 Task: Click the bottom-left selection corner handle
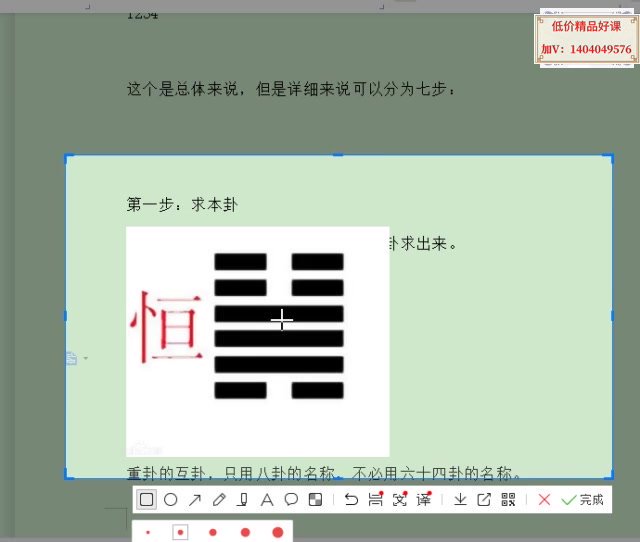pyautogui.click(x=67, y=476)
